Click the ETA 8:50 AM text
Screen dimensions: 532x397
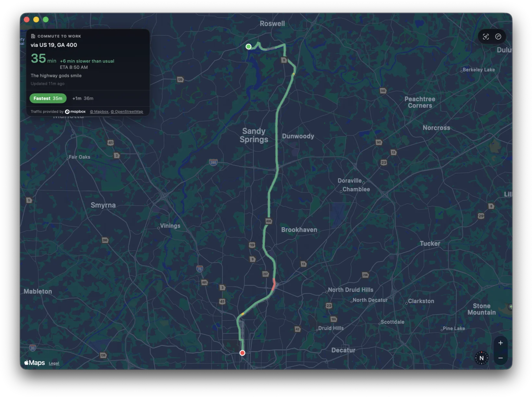pyautogui.click(x=74, y=67)
